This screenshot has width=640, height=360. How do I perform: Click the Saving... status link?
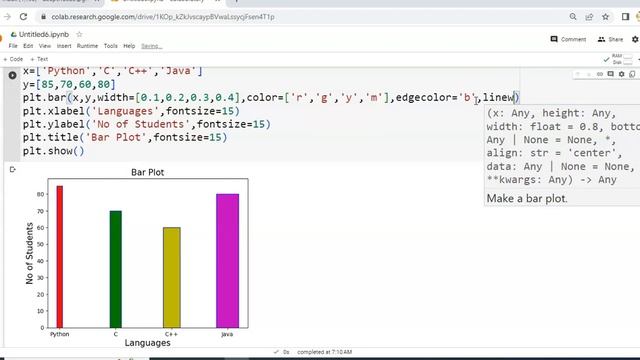coord(151,46)
